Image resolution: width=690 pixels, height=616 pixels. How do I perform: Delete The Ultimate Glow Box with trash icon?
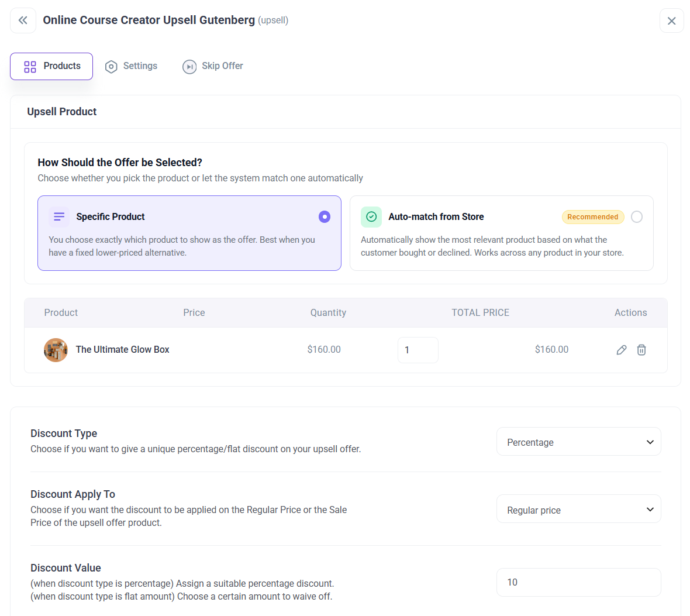click(x=641, y=350)
